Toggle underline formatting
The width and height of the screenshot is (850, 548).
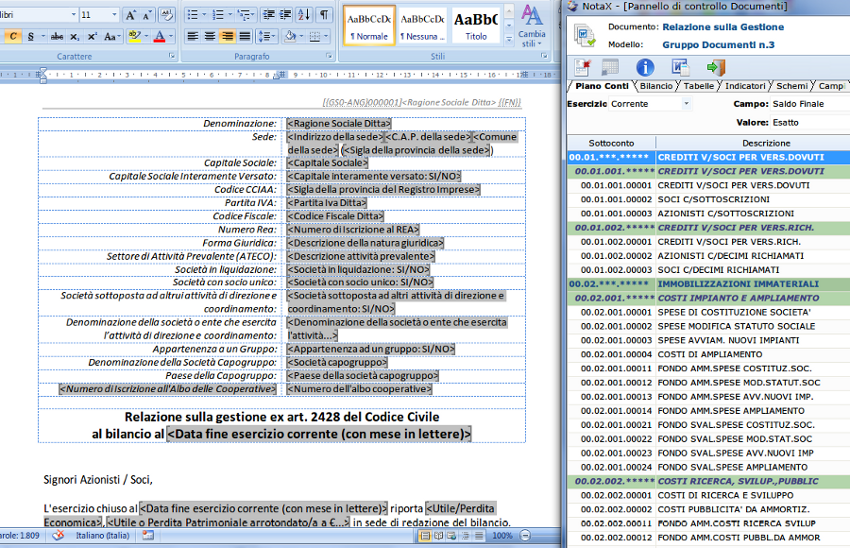click(30, 36)
